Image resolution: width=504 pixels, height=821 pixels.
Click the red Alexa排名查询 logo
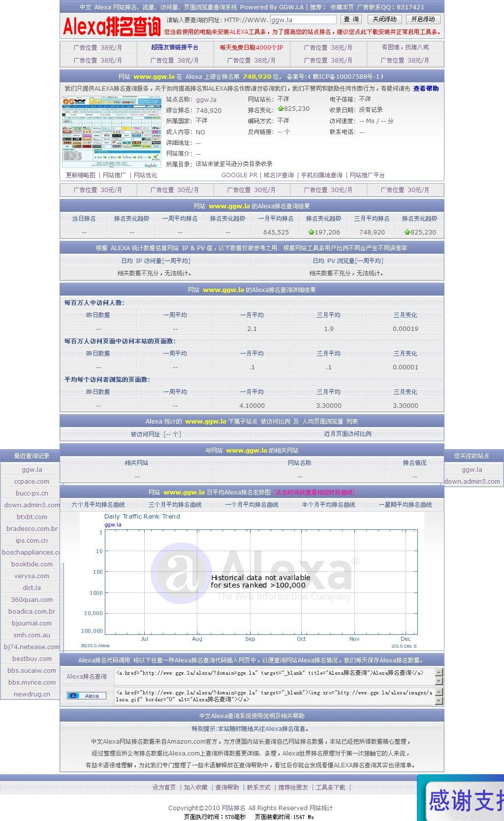pos(112,26)
